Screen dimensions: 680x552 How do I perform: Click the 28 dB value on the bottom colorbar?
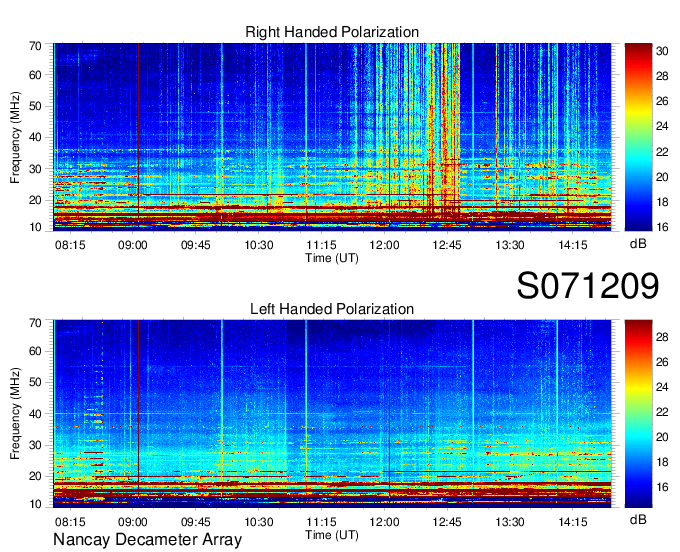pyautogui.click(x=662, y=337)
